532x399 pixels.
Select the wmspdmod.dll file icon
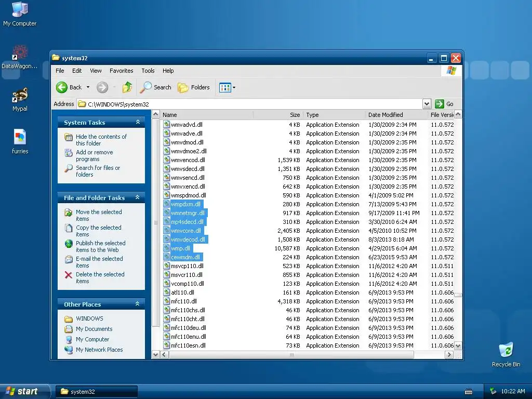pyautogui.click(x=166, y=195)
